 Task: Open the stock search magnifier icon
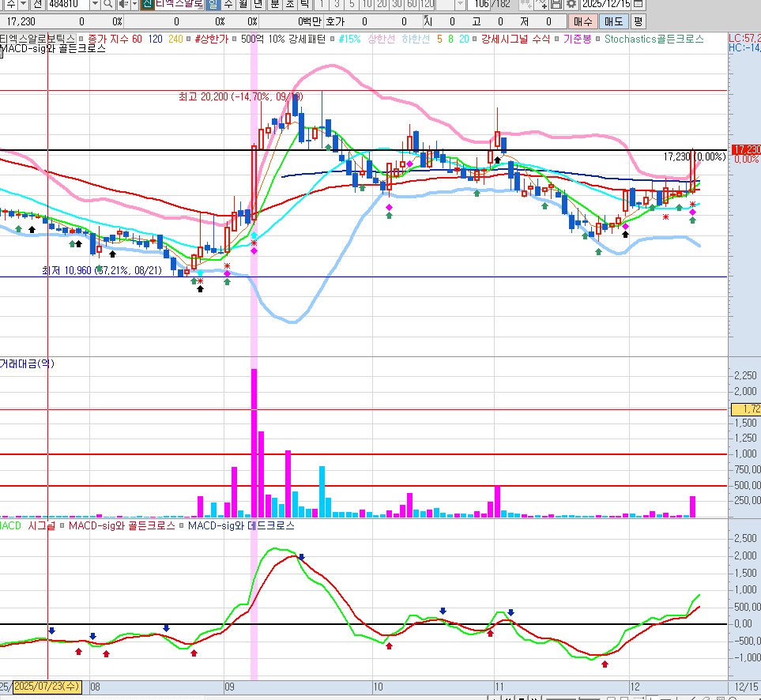108,5
